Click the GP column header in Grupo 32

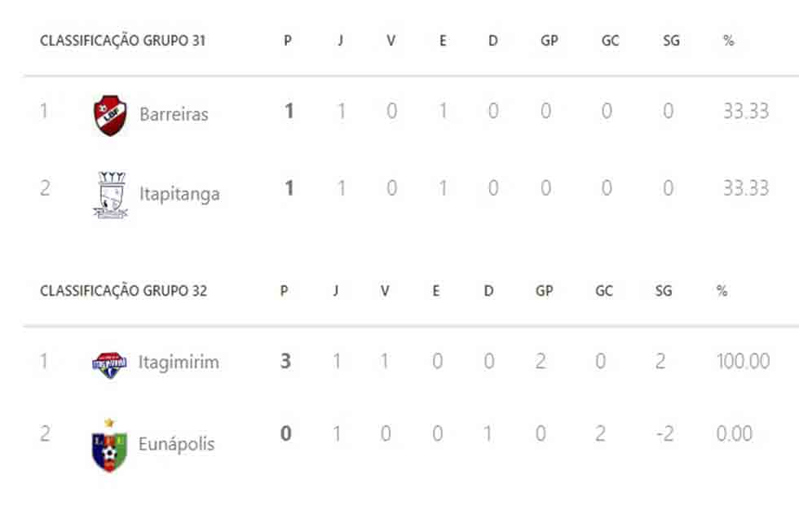(545, 291)
